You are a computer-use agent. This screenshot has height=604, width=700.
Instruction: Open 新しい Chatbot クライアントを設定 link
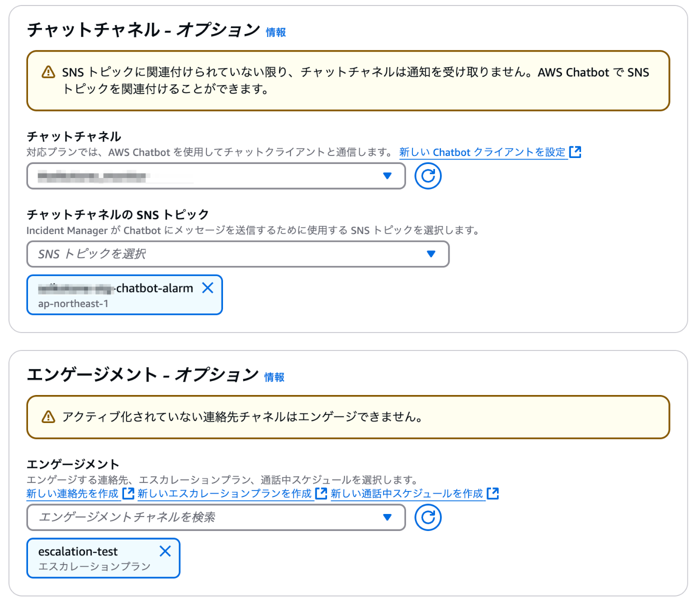(x=482, y=152)
